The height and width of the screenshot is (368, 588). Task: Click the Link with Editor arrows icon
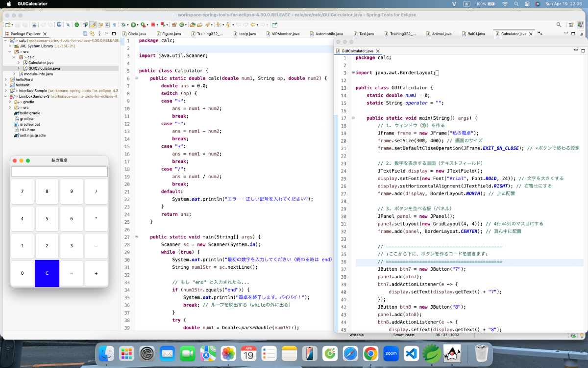click(x=92, y=34)
